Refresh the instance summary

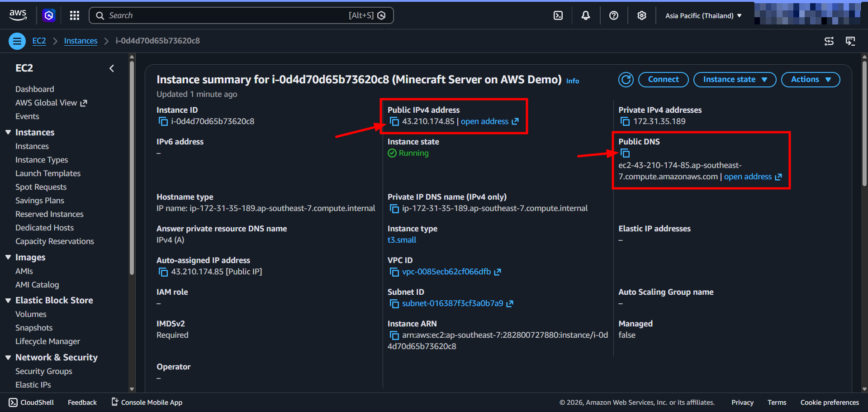pyautogui.click(x=626, y=80)
